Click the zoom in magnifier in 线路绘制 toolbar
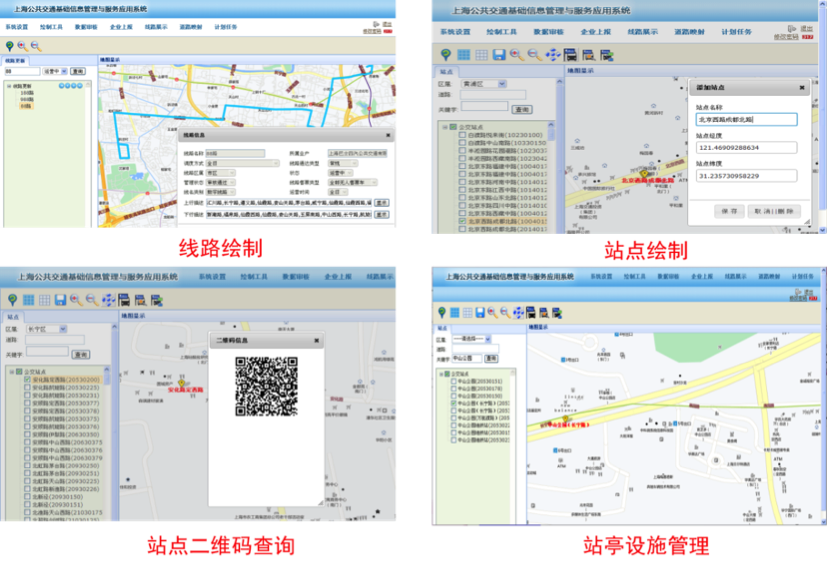 pyautogui.click(x=22, y=46)
